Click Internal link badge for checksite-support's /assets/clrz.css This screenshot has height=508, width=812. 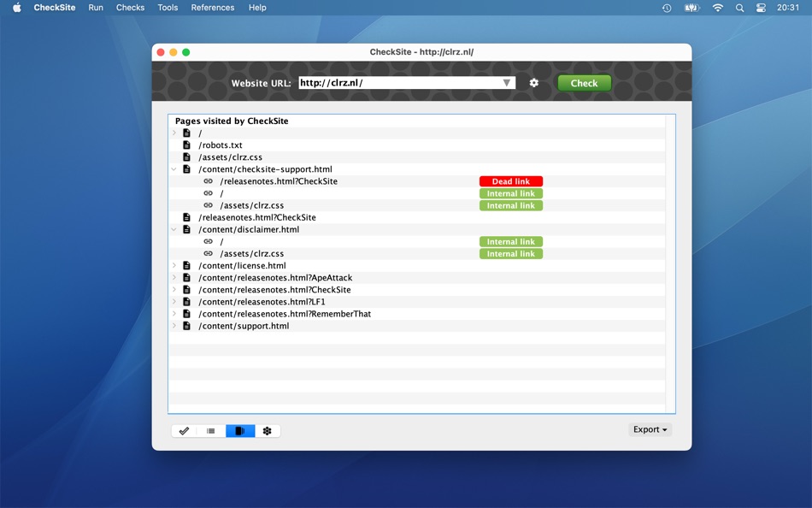tap(511, 205)
